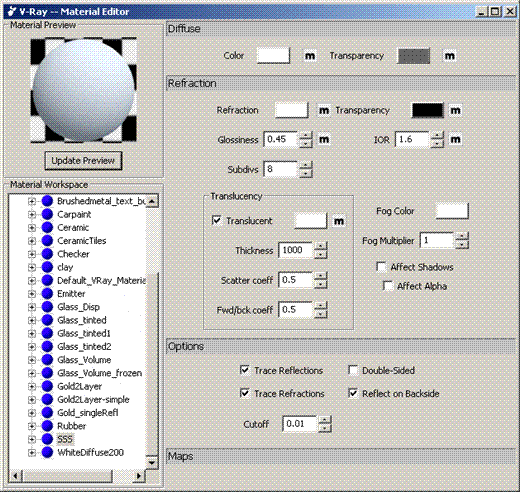Image resolution: width=520 pixels, height=492 pixels.
Task: Click the blue sphere icon beside clay
Action: coord(47,267)
